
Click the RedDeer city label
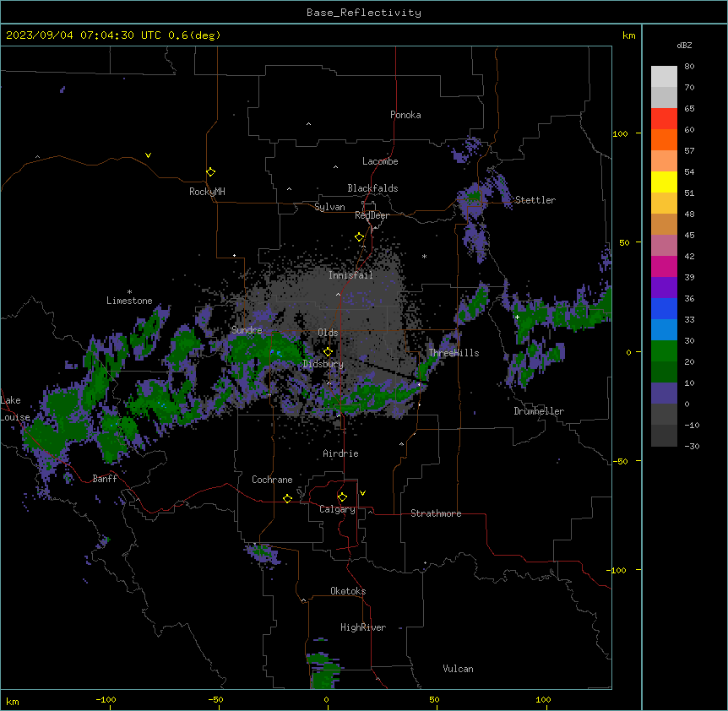coord(372,215)
